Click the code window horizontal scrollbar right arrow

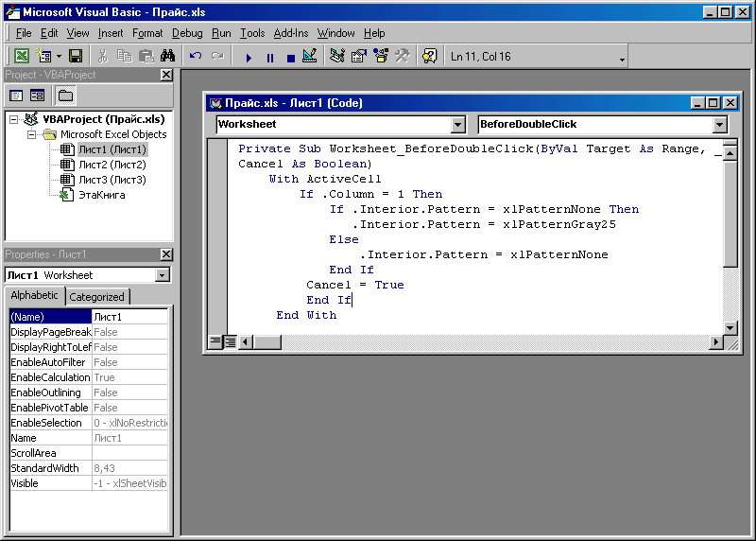pyautogui.click(x=716, y=341)
